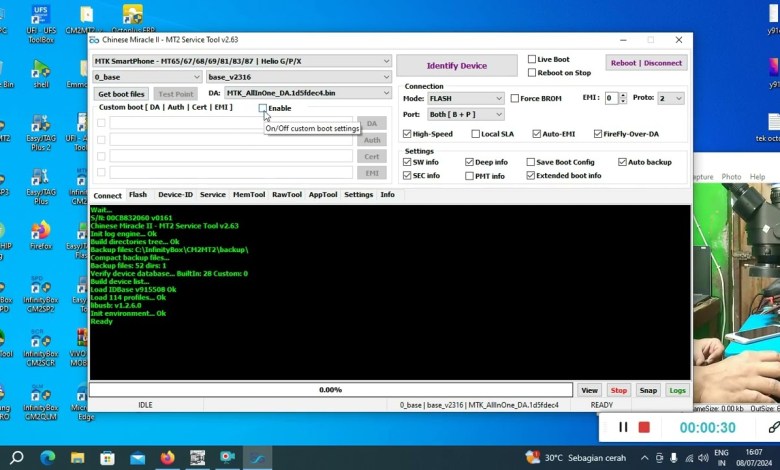This screenshot has height=470, width=780.
Task: Switch to the Device-ID tab
Action: tap(175, 194)
